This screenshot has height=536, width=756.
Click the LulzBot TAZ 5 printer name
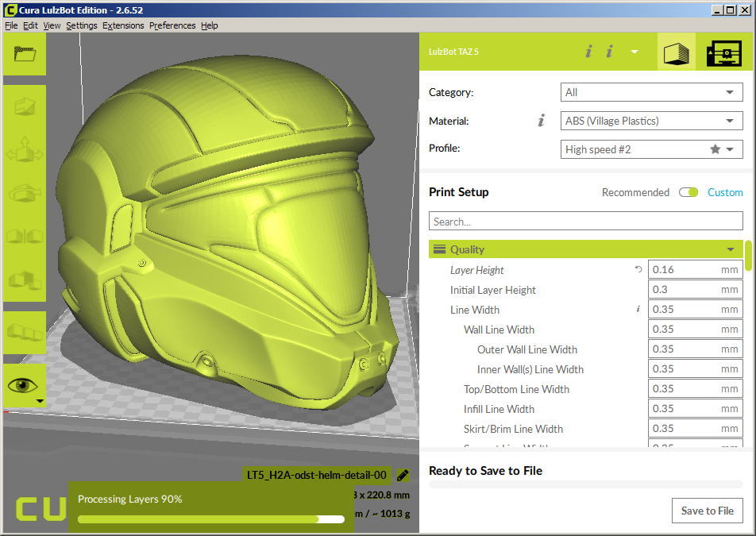pos(453,52)
